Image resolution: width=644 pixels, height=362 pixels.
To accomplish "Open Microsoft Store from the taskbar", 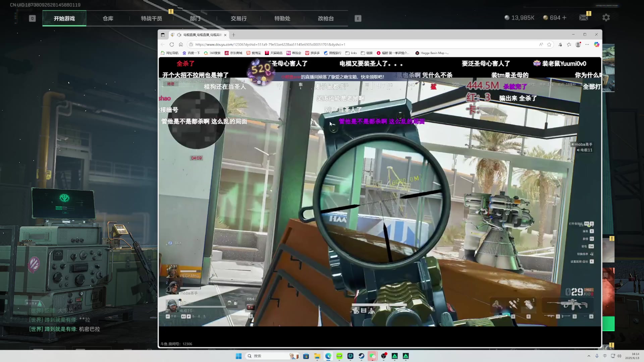I will (306, 356).
